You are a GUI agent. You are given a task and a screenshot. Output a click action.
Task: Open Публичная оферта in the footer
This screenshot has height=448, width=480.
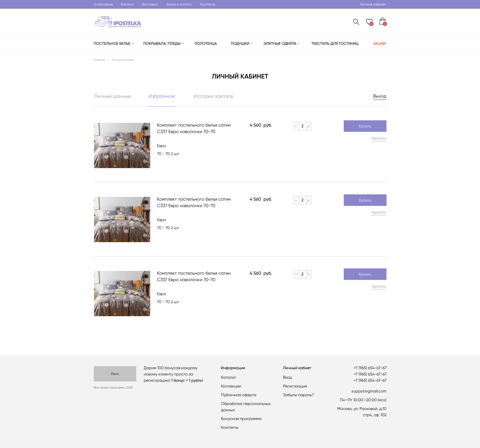[x=238, y=395]
